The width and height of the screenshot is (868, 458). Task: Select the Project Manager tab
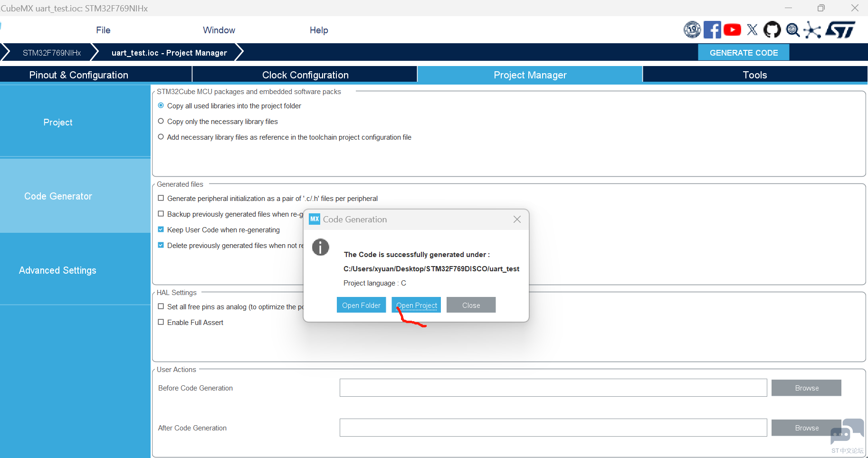tap(530, 75)
